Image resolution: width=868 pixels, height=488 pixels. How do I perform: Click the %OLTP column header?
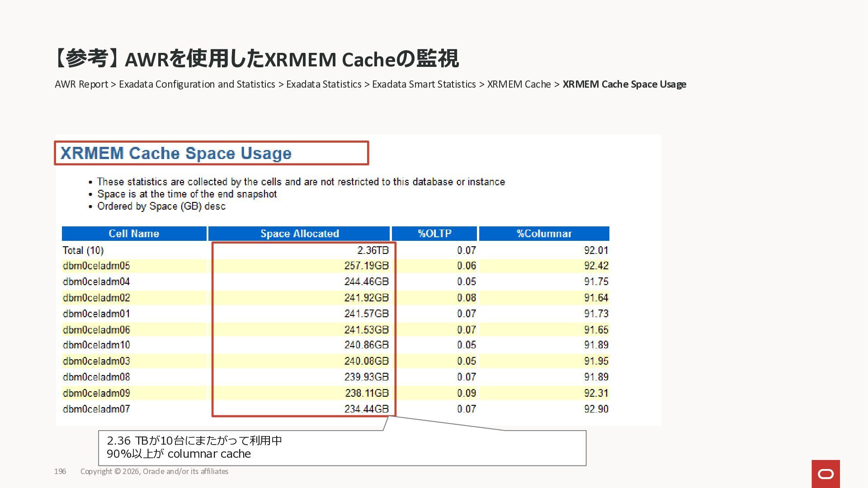(434, 234)
